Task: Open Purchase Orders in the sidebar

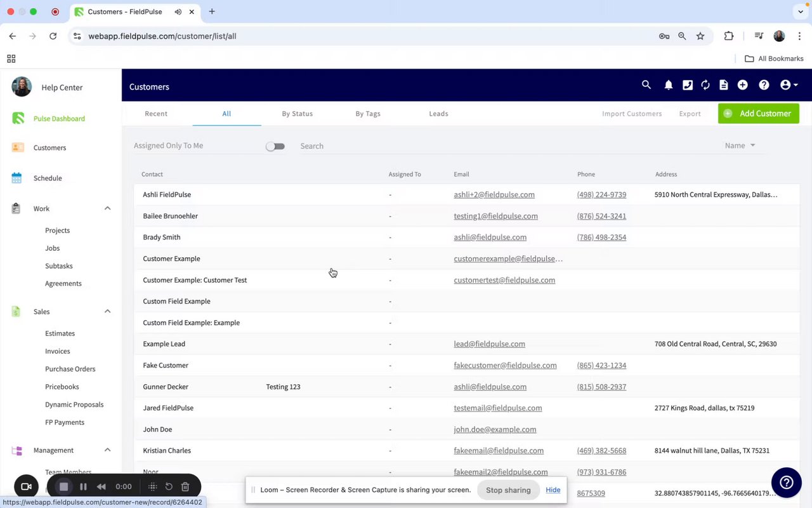Action: click(70, 369)
